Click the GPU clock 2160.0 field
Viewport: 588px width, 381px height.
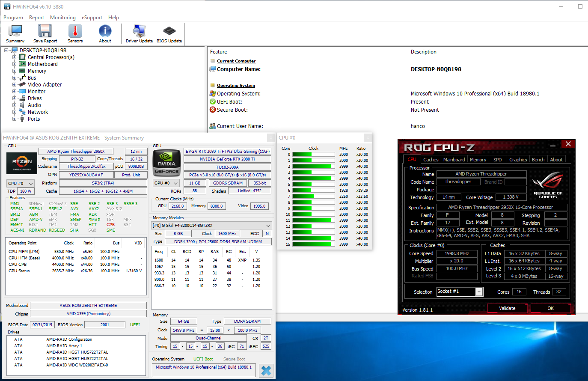177,206
